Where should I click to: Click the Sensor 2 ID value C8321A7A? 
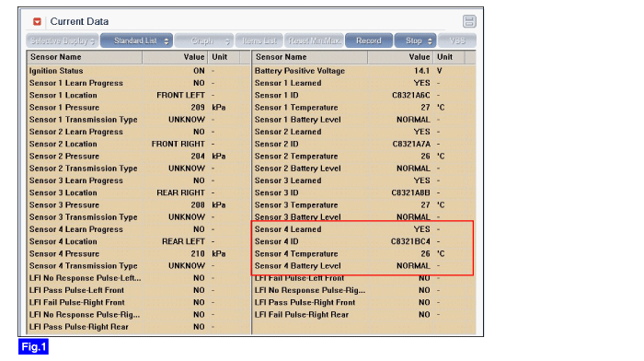pos(411,144)
